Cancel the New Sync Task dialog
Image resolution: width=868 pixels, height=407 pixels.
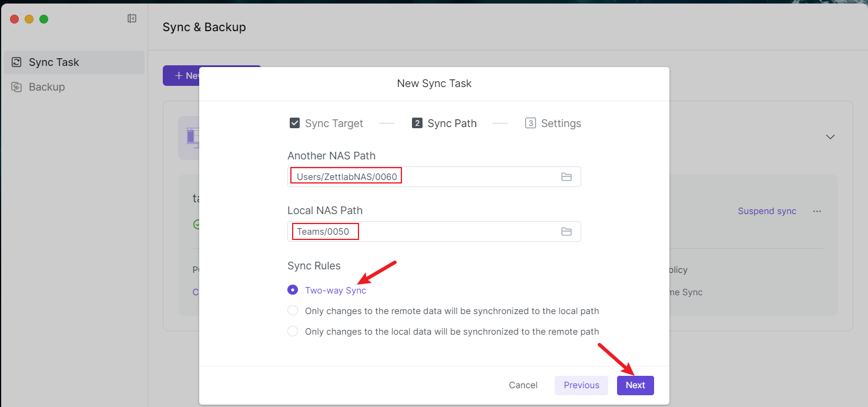[523, 385]
